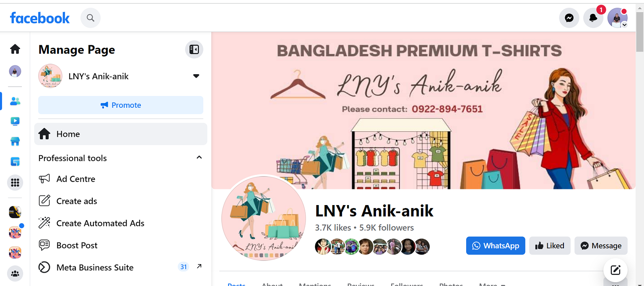Collapse the Manage Page side panel
This screenshot has height=286, width=644.
pos(194,49)
